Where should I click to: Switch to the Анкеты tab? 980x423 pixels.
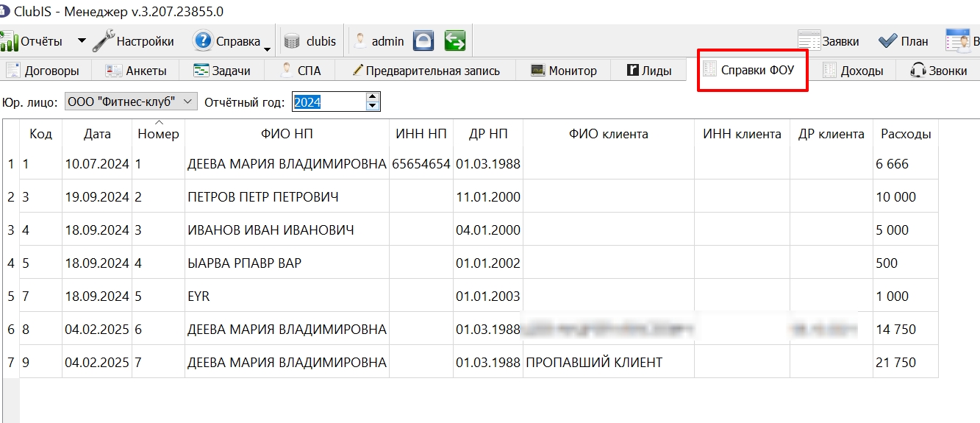[x=136, y=71]
